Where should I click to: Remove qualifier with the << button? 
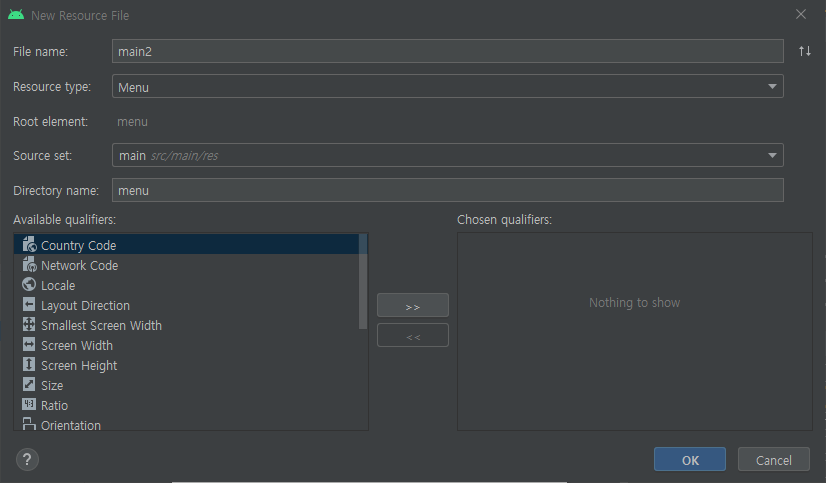[413, 336]
